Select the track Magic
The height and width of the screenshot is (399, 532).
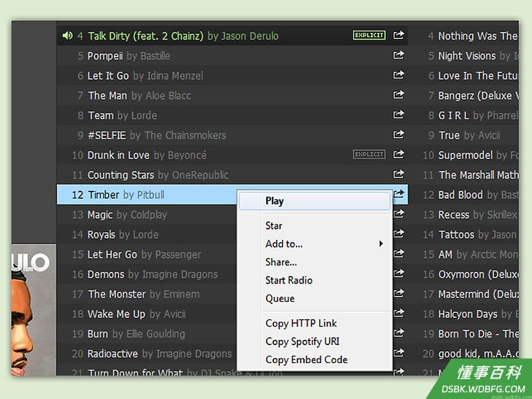point(100,215)
